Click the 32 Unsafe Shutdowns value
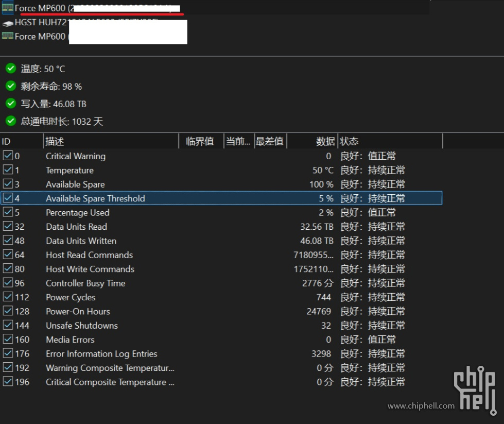504x424 pixels. 326,326
